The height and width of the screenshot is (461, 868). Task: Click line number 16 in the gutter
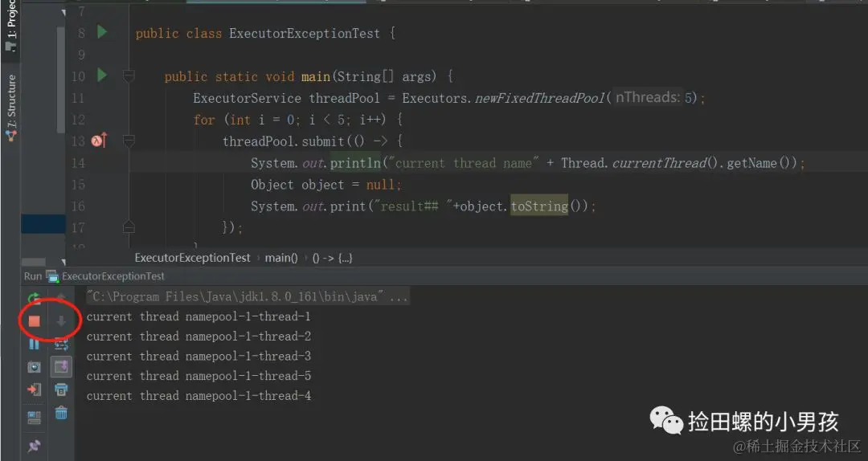point(78,206)
